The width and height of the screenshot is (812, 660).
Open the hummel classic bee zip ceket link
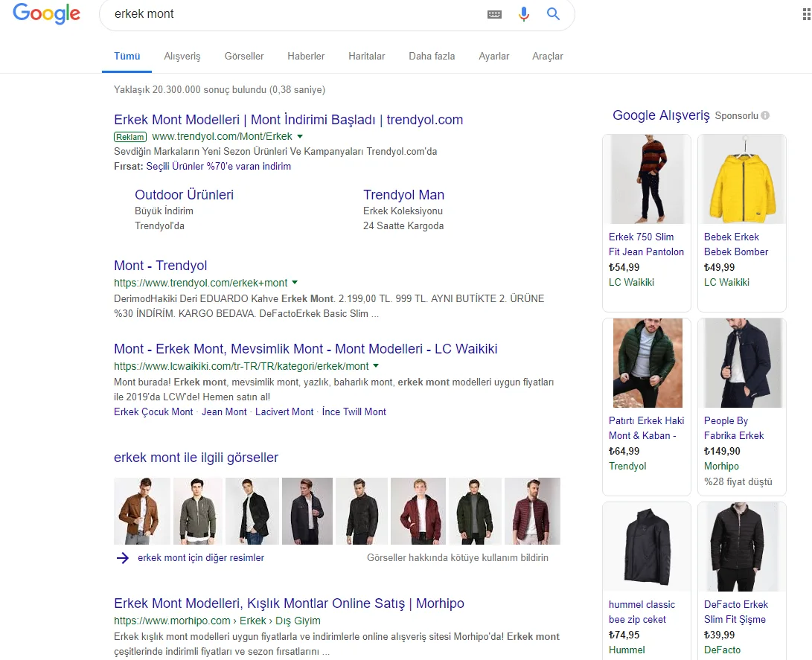tap(642, 612)
